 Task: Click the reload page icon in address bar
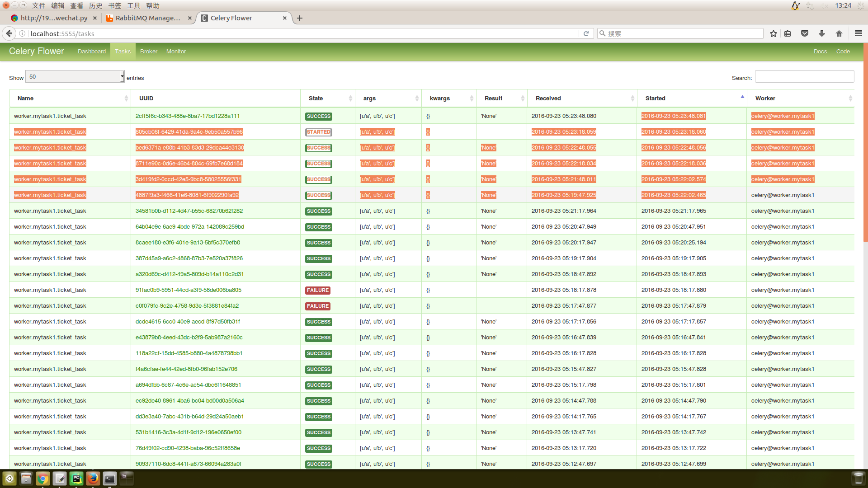coord(586,33)
